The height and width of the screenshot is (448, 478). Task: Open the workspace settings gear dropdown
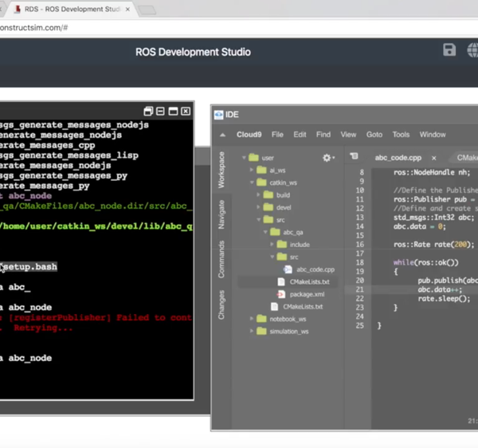tap(328, 158)
